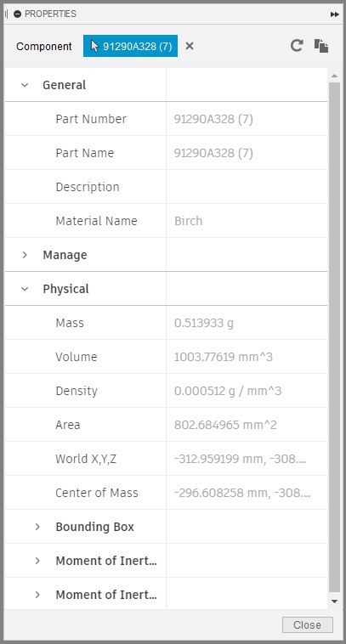The image size is (346, 644).
Task: Click the Close button
Action: 308,624
